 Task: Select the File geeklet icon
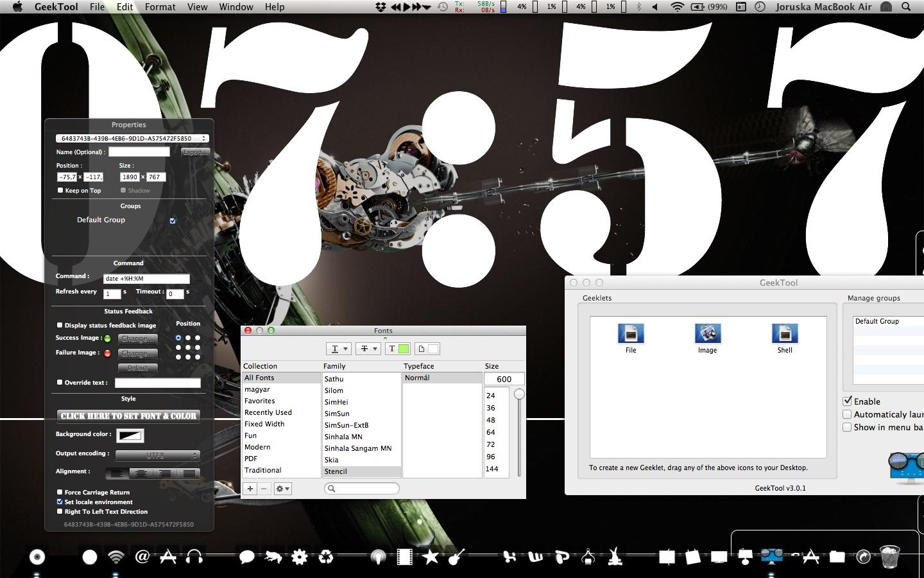click(x=631, y=334)
